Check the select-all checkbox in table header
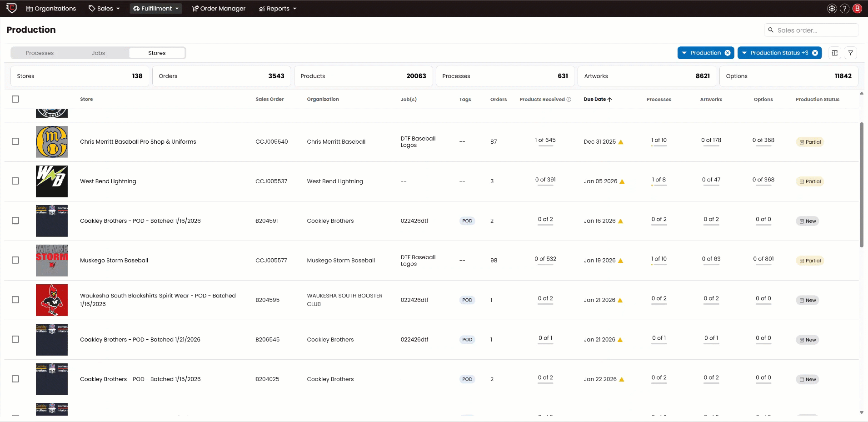Image resolution: width=868 pixels, height=422 pixels. (x=15, y=99)
